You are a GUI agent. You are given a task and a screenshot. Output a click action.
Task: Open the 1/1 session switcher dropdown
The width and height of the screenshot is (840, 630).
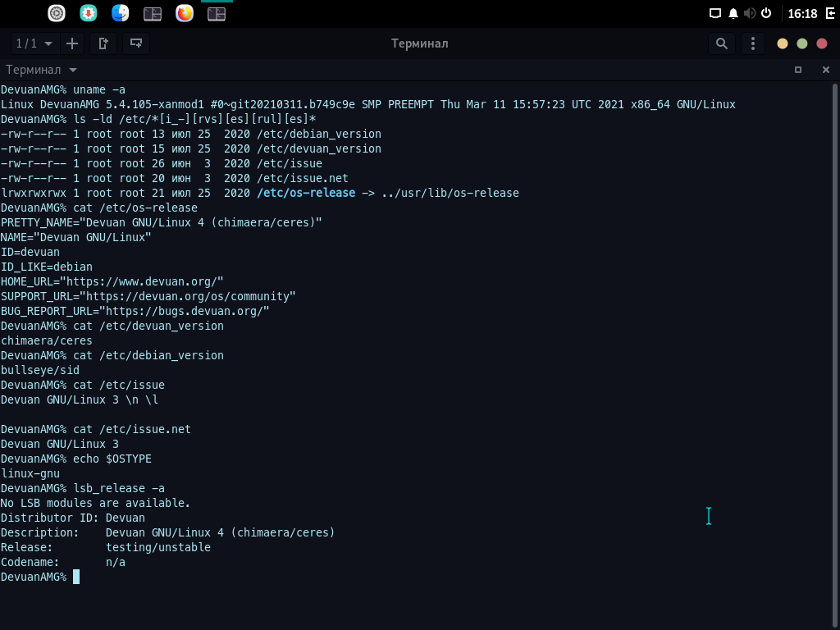point(34,43)
